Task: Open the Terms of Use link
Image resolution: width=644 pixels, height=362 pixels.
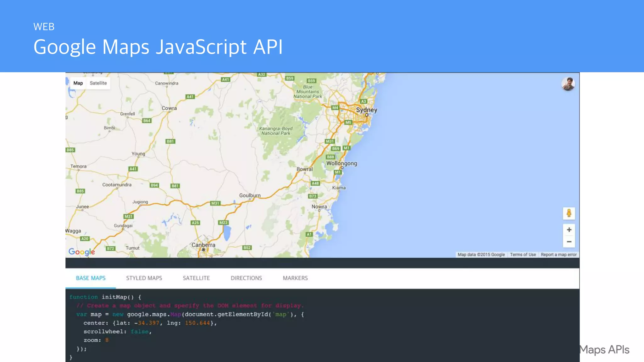Action: click(523, 255)
